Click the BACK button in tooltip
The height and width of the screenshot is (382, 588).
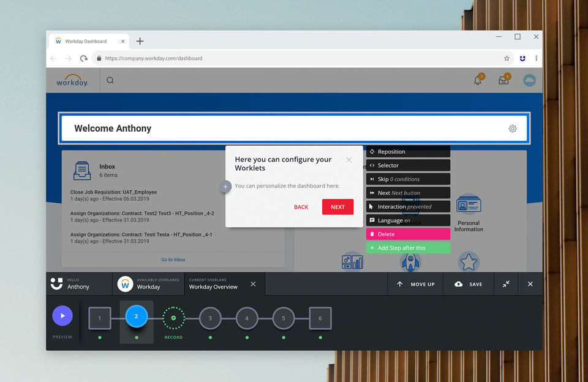(x=301, y=207)
